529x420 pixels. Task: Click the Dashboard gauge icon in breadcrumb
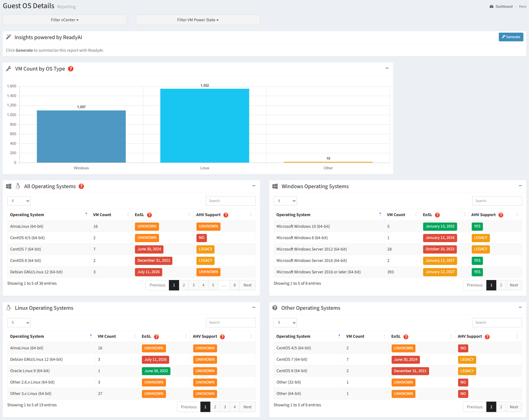point(491,7)
